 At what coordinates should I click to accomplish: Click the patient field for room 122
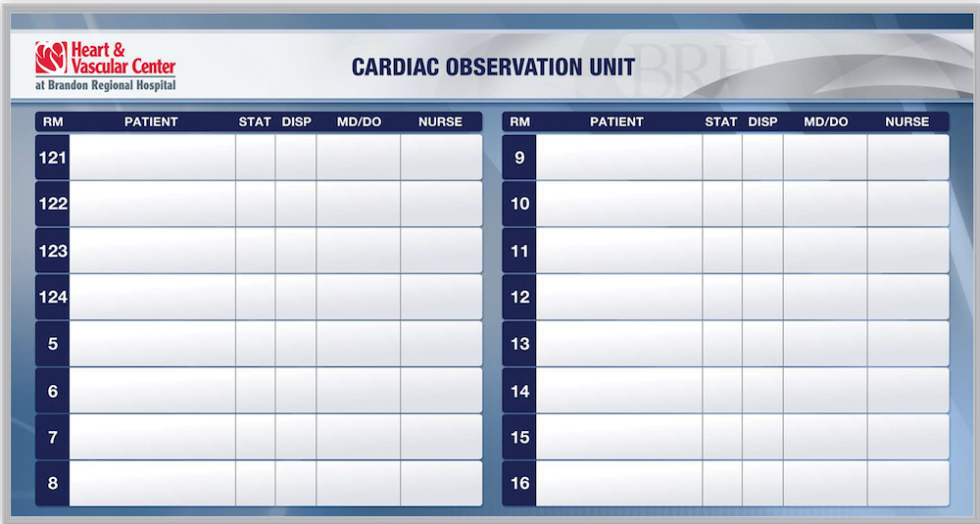click(152, 204)
